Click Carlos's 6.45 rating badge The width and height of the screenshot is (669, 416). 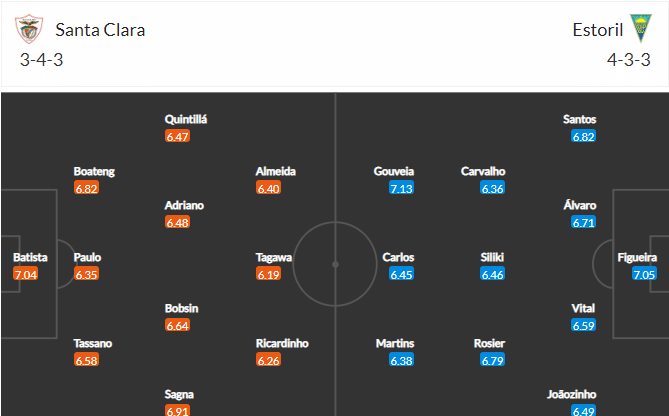pyautogui.click(x=401, y=274)
